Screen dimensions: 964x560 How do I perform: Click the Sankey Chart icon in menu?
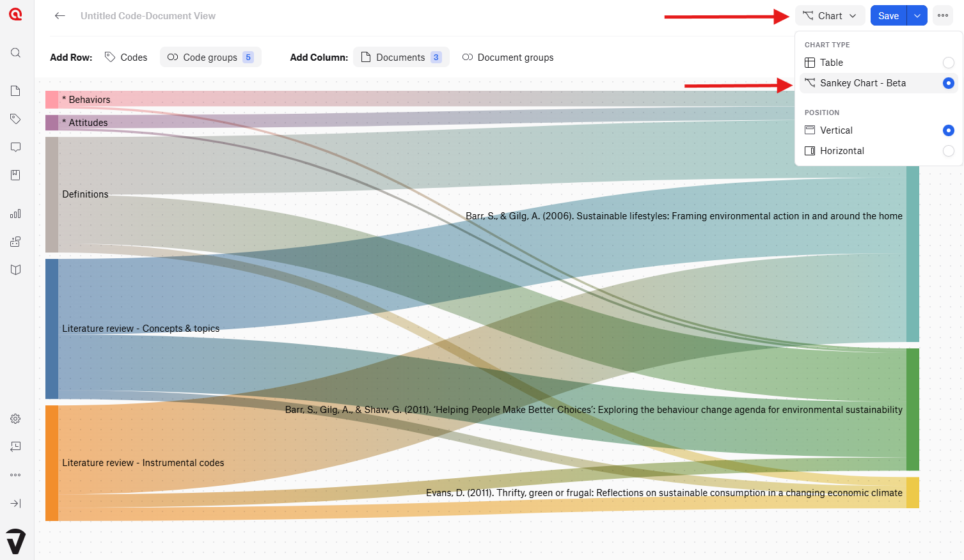pos(810,83)
